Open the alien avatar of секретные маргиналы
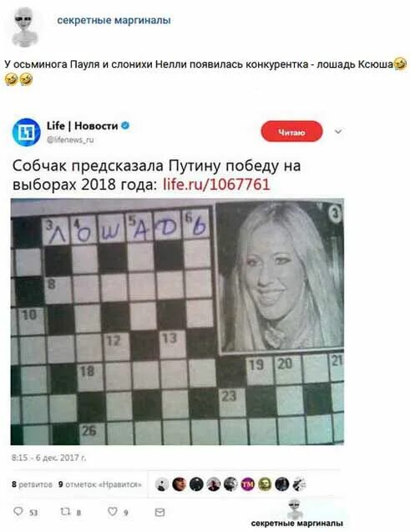Image resolution: width=410 pixels, height=532 pixels. (x=23, y=28)
